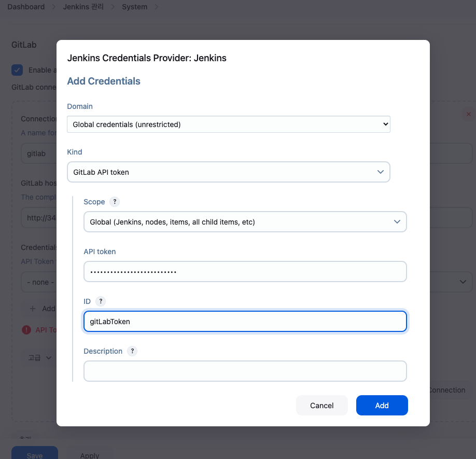
Task: Click the GitLab host URL field
Action: [39, 218]
